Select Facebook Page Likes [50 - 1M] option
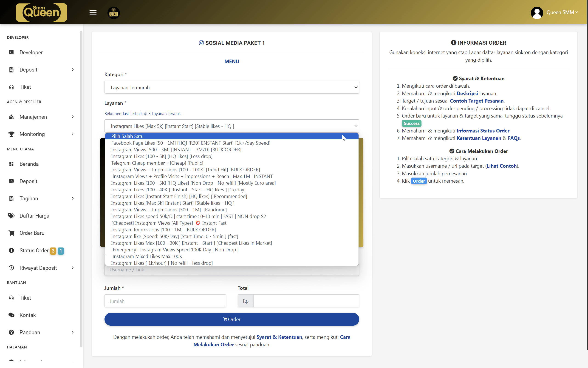This screenshot has width=588, height=368. (x=232, y=143)
